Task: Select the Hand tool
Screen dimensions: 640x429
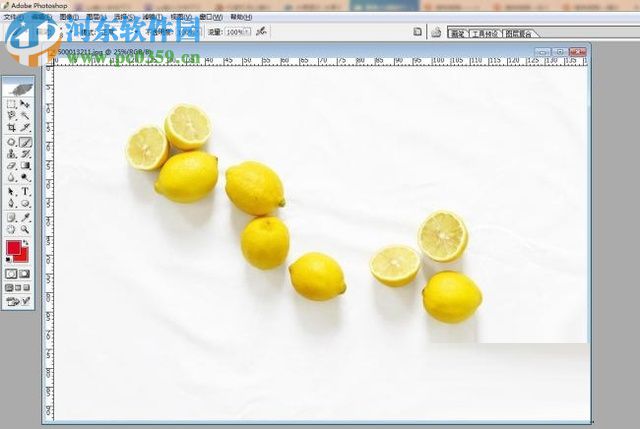Action: click(11, 229)
